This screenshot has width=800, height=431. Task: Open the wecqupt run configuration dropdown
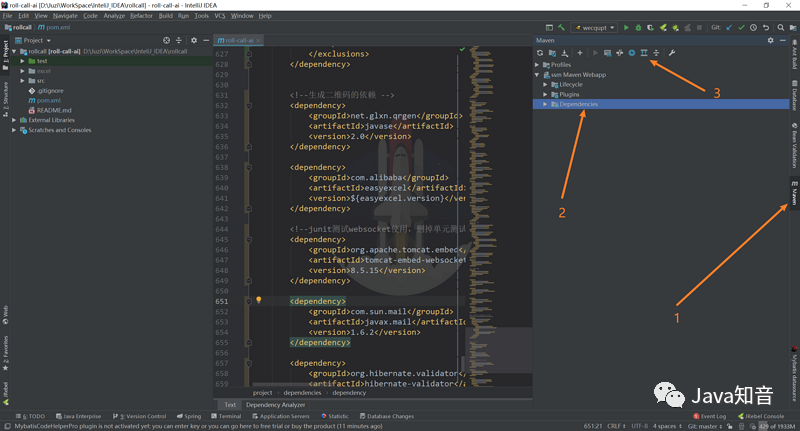594,28
